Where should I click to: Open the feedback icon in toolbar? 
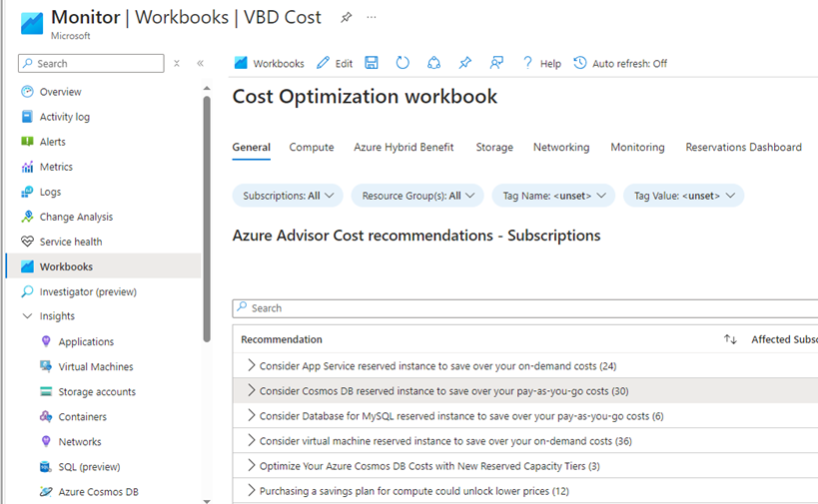(496, 63)
